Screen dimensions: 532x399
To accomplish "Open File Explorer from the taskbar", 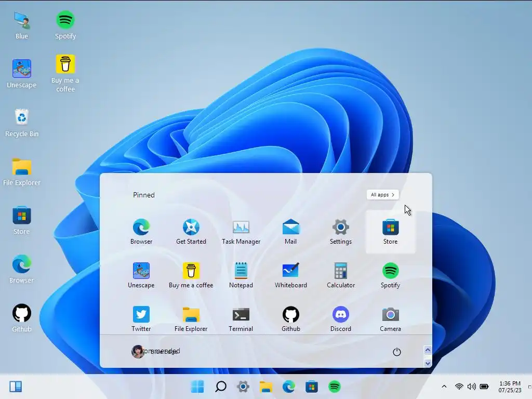I will pos(266,387).
